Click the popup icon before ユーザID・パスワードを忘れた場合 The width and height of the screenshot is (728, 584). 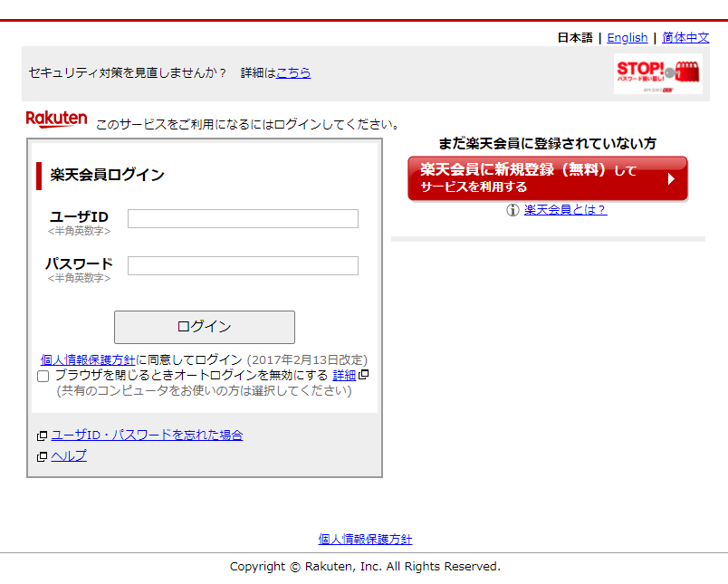click(x=43, y=436)
